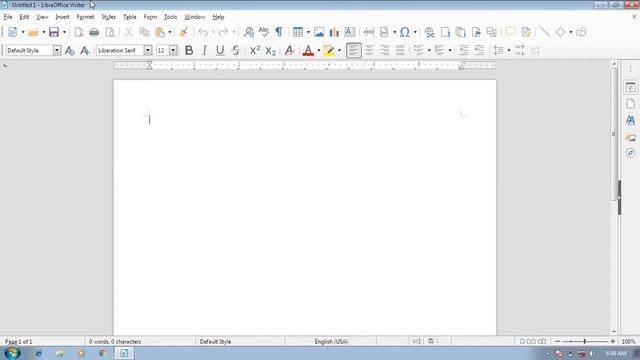Click Page 1 of 1 status text

(18, 342)
